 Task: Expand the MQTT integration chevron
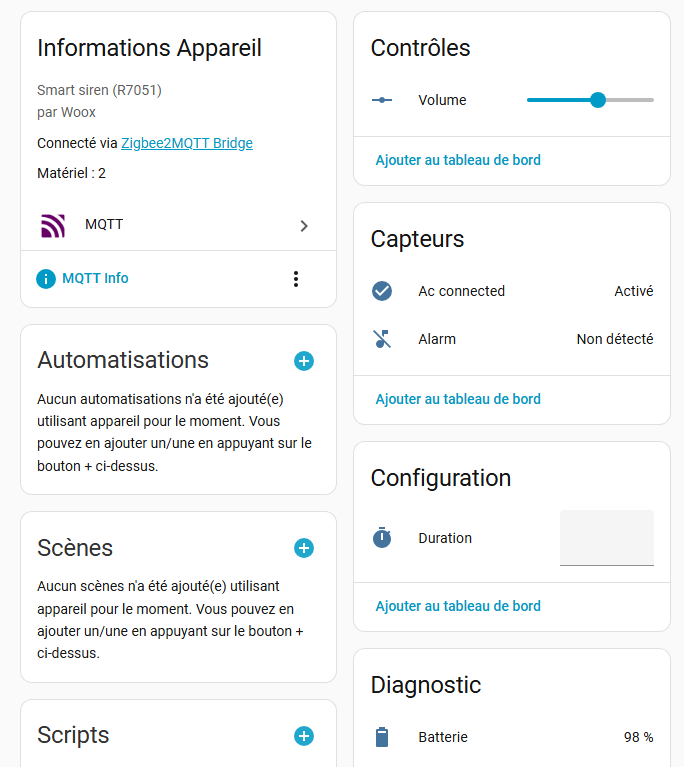tap(304, 226)
